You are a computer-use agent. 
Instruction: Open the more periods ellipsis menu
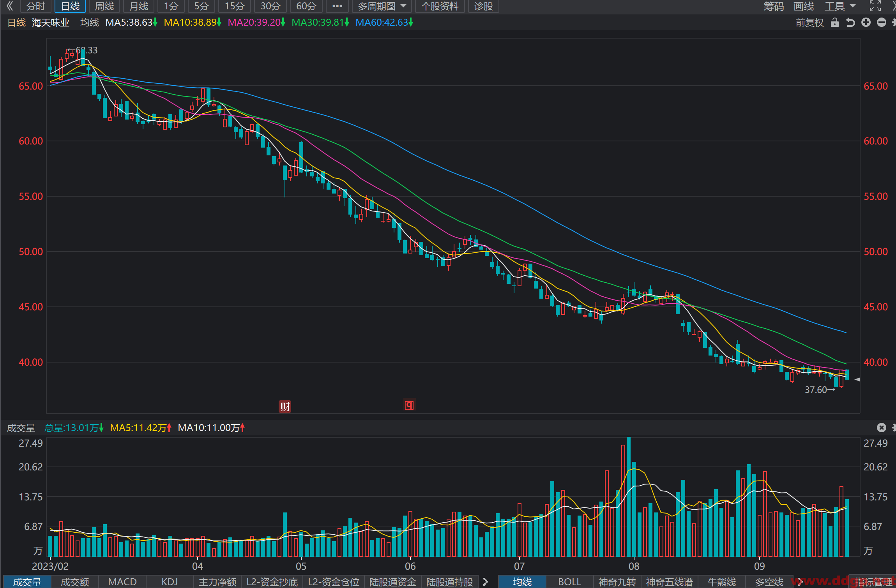pos(337,6)
